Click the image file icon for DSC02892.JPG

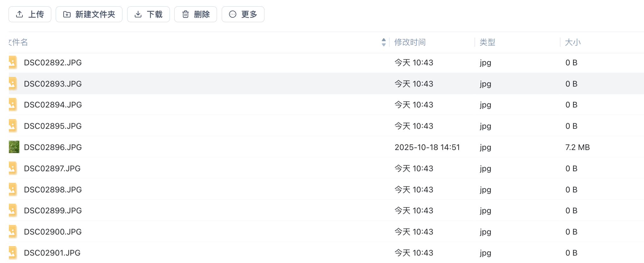coord(13,63)
